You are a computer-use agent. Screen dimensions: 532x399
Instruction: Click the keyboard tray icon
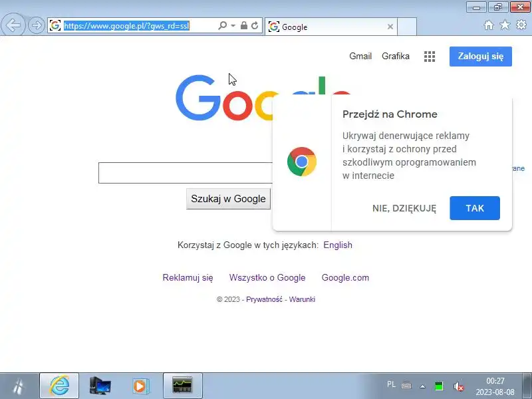[x=406, y=386]
